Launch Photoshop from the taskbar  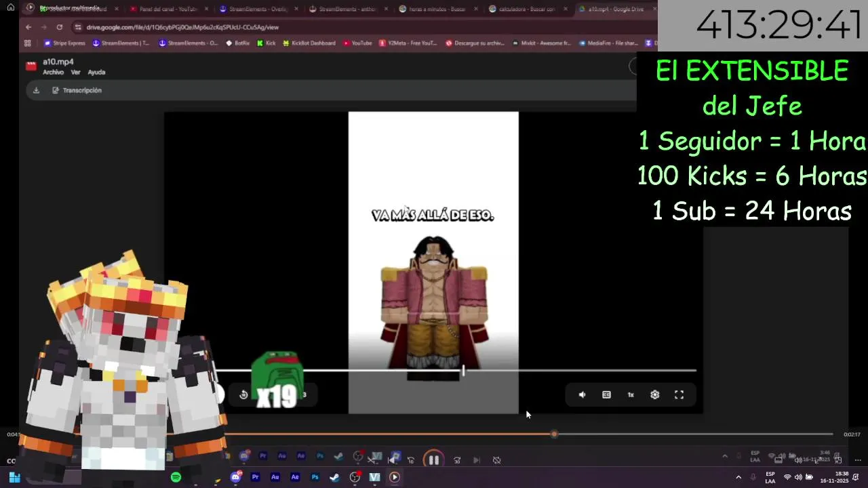(x=315, y=477)
